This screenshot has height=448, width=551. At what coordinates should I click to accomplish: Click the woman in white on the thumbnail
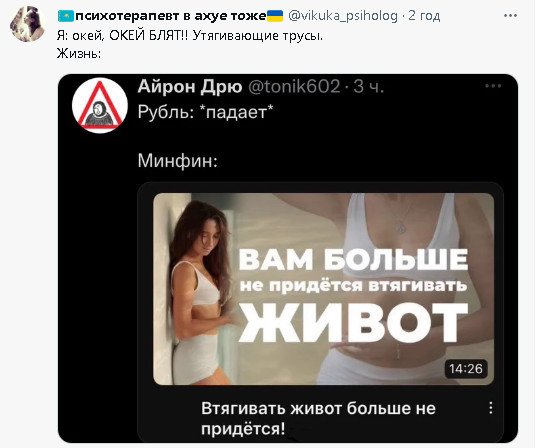199,292
